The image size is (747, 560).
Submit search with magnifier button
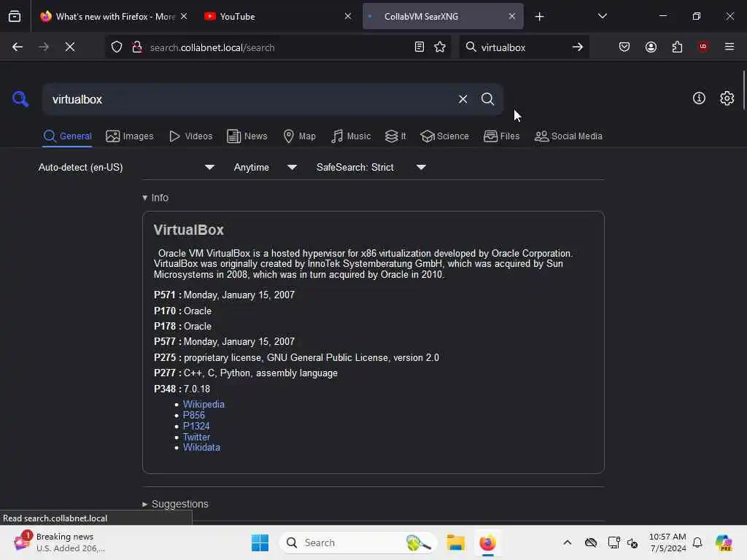487,99
